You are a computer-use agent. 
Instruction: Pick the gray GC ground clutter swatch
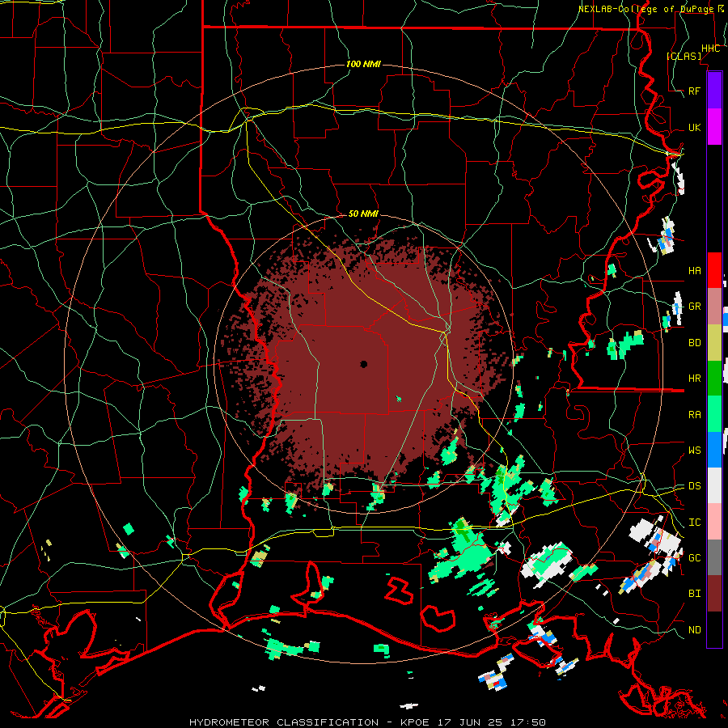click(x=714, y=557)
